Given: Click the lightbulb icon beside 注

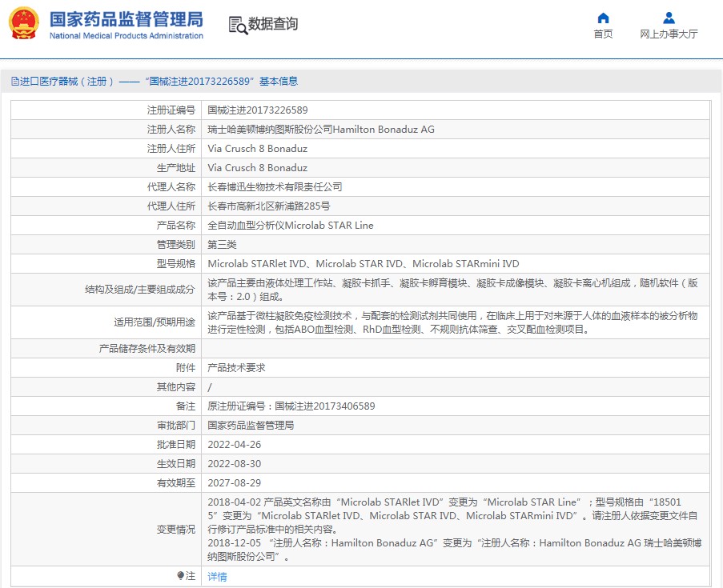Looking at the screenshot, I should [180, 575].
